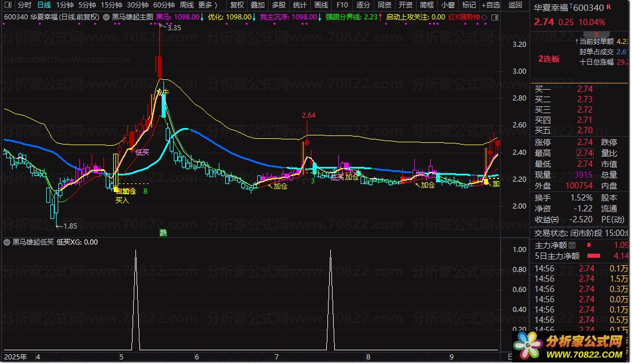The height and width of the screenshot is (364, 632).
Task: Click the 启动上攻关注 0.00 value
Action: click(x=415, y=17)
